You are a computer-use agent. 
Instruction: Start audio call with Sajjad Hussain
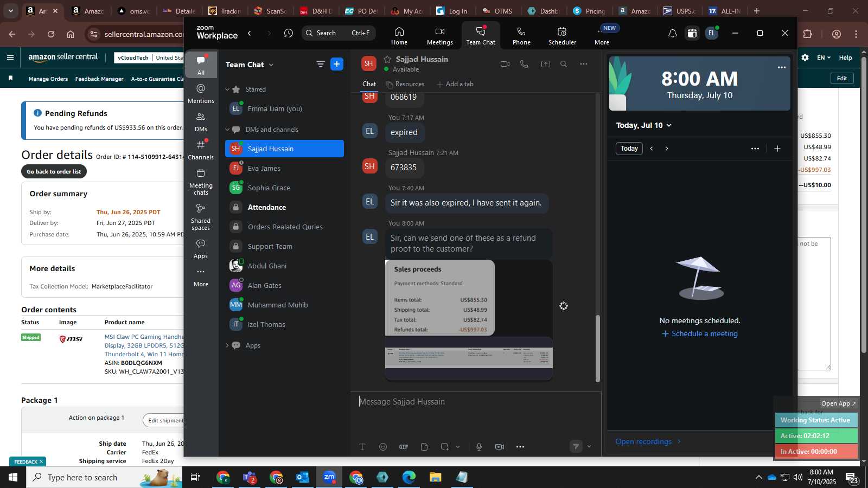[524, 64]
